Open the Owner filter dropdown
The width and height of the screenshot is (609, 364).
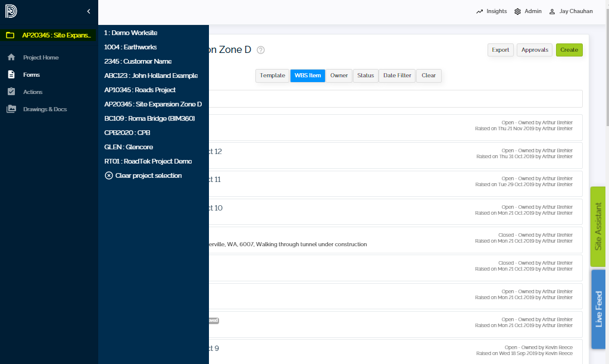click(339, 76)
